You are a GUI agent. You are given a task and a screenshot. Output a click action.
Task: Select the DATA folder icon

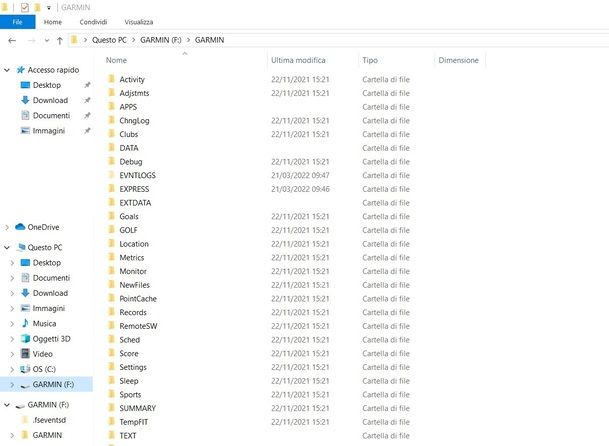111,147
